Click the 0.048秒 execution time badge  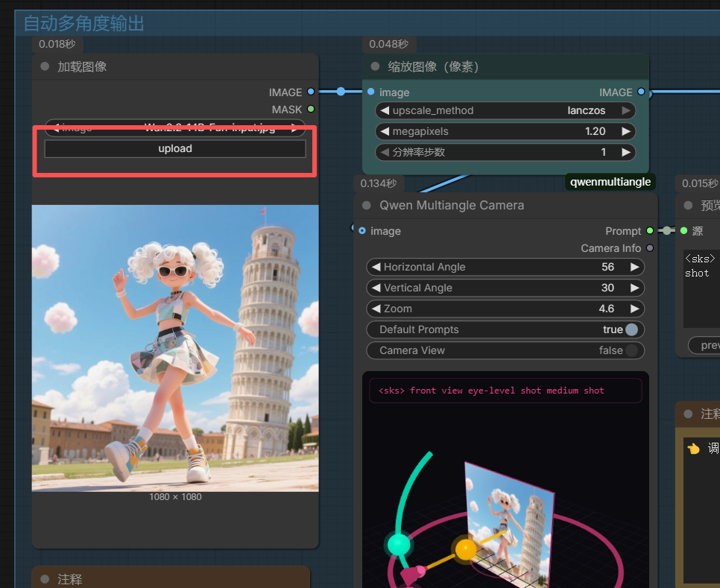point(388,44)
